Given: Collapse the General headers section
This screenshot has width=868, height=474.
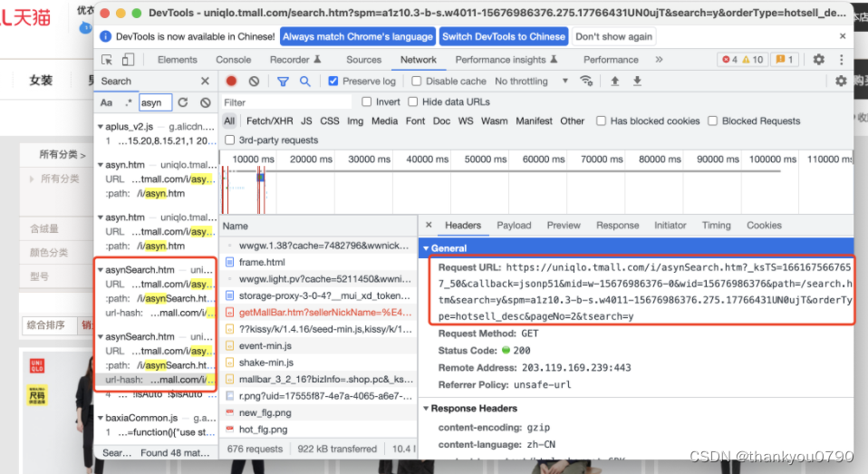Looking at the screenshot, I should pyautogui.click(x=426, y=248).
